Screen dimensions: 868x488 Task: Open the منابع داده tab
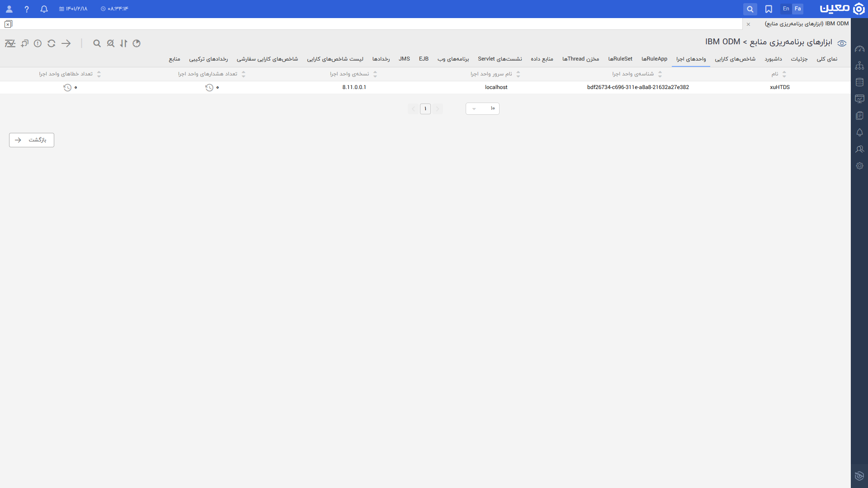click(542, 59)
